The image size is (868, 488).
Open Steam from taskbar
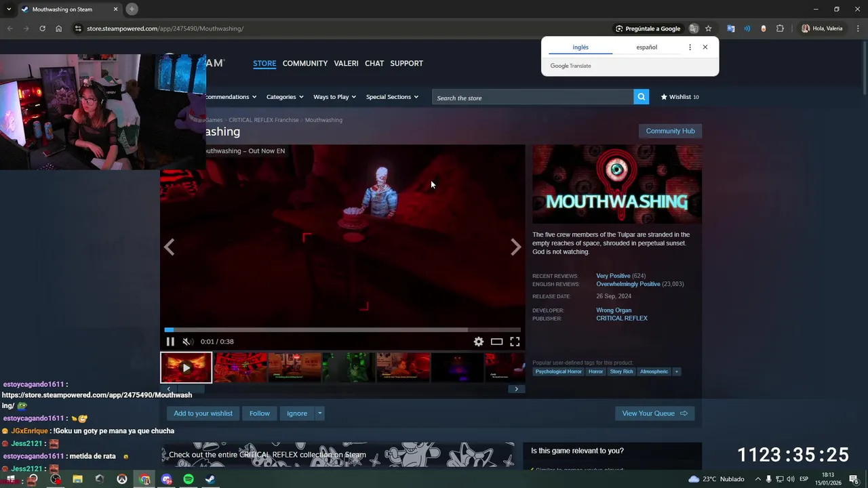(x=210, y=479)
